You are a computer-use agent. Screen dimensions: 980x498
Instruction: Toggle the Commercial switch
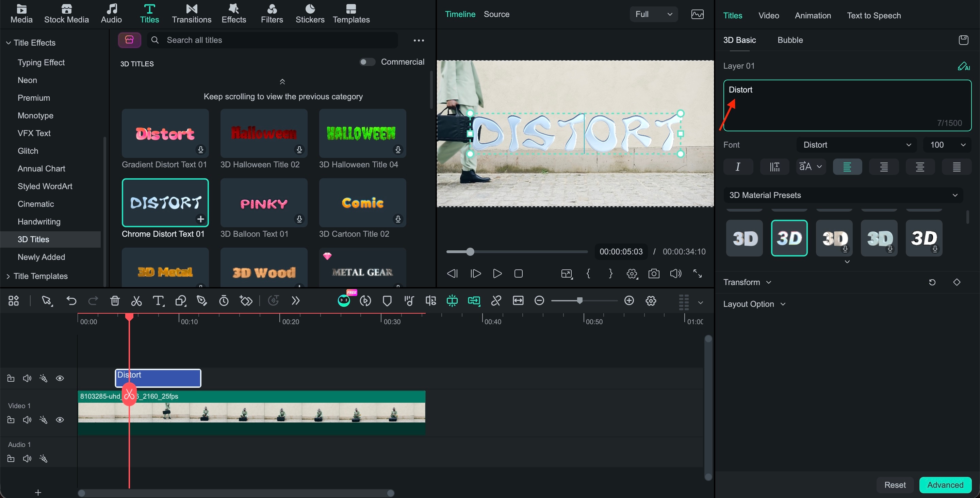367,62
